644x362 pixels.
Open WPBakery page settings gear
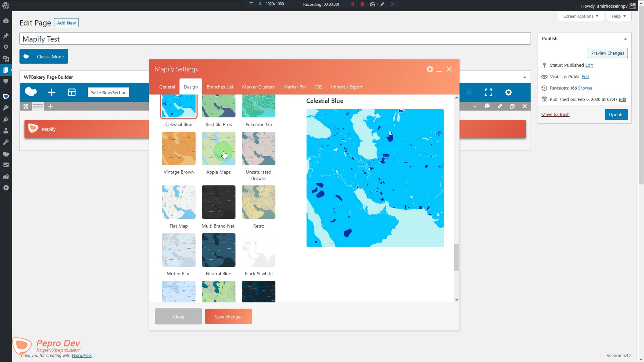(508, 92)
